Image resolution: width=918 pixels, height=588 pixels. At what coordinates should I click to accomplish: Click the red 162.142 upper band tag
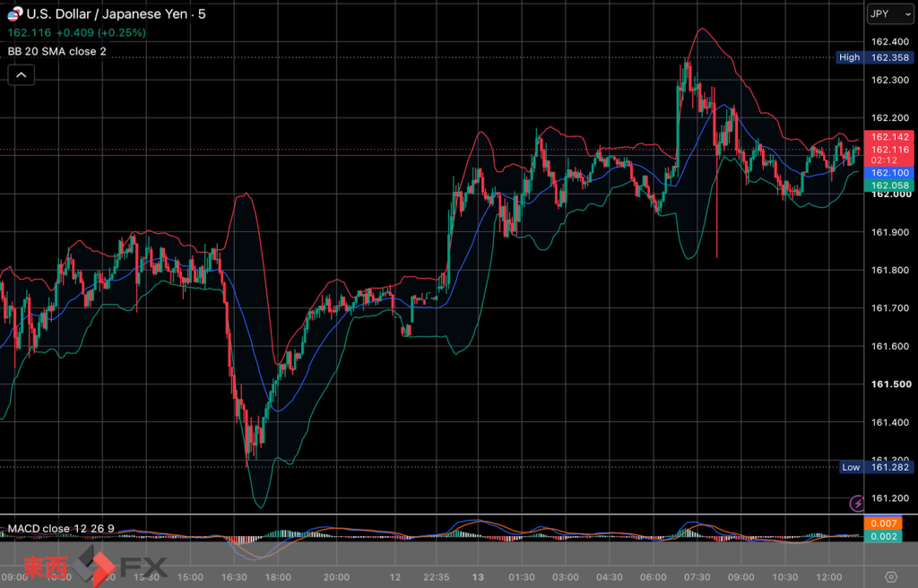click(x=889, y=137)
